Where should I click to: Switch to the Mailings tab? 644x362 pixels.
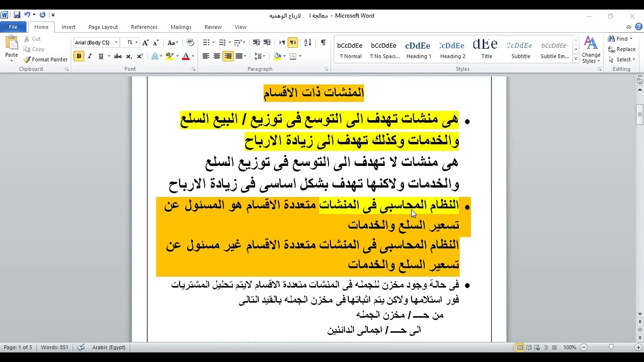181,27
